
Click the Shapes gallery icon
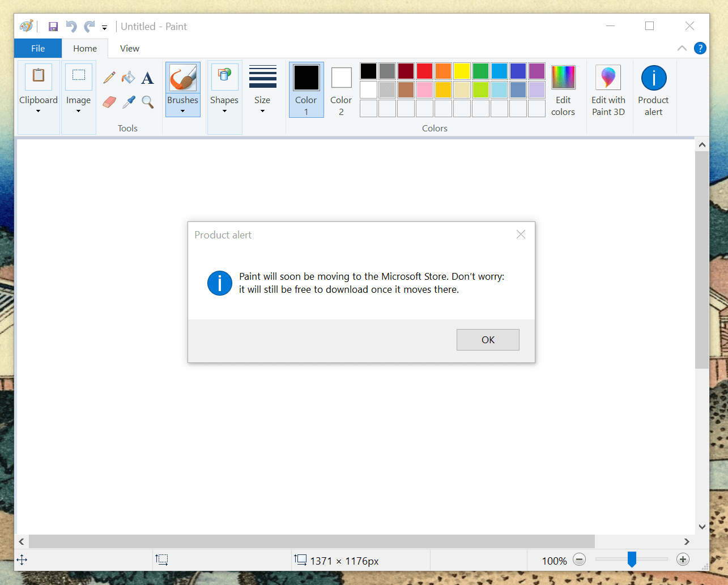coord(224,77)
